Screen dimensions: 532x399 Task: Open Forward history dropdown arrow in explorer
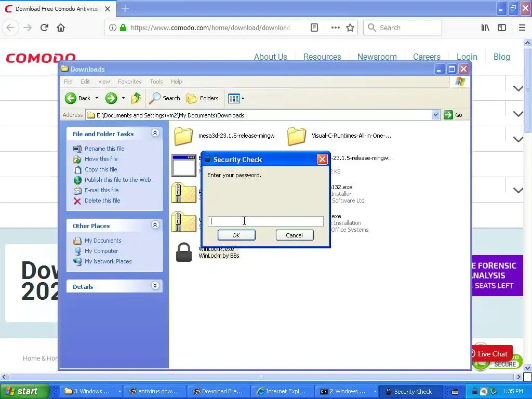point(123,98)
